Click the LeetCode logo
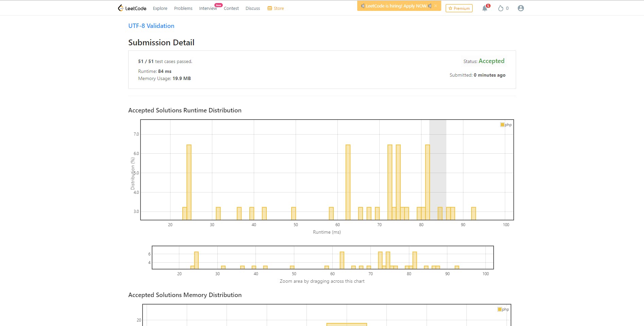This screenshot has height=326, width=644. click(132, 8)
